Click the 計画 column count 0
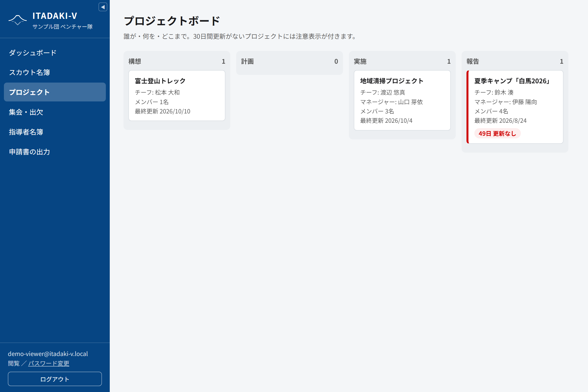The width and height of the screenshot is (588, 392). click(336, 61)
